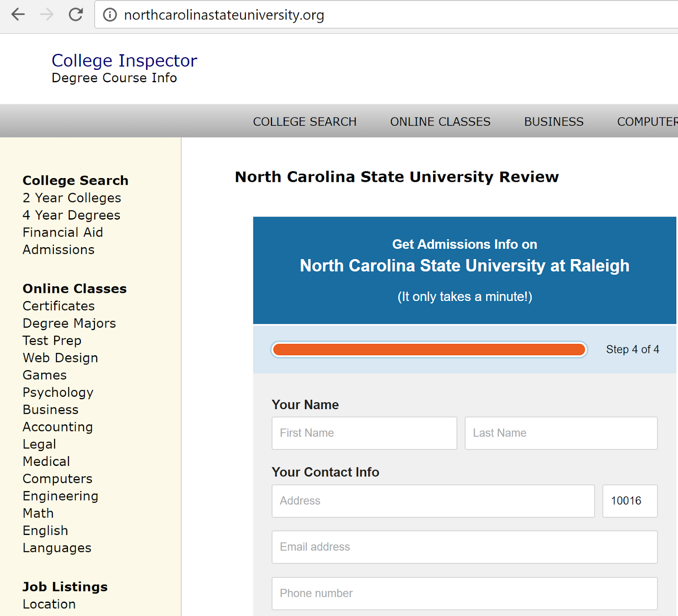This screenshot has width=678, height=616.
Task: Click the North Carolina State University Review heading
Action: click(x=397, y=177)
